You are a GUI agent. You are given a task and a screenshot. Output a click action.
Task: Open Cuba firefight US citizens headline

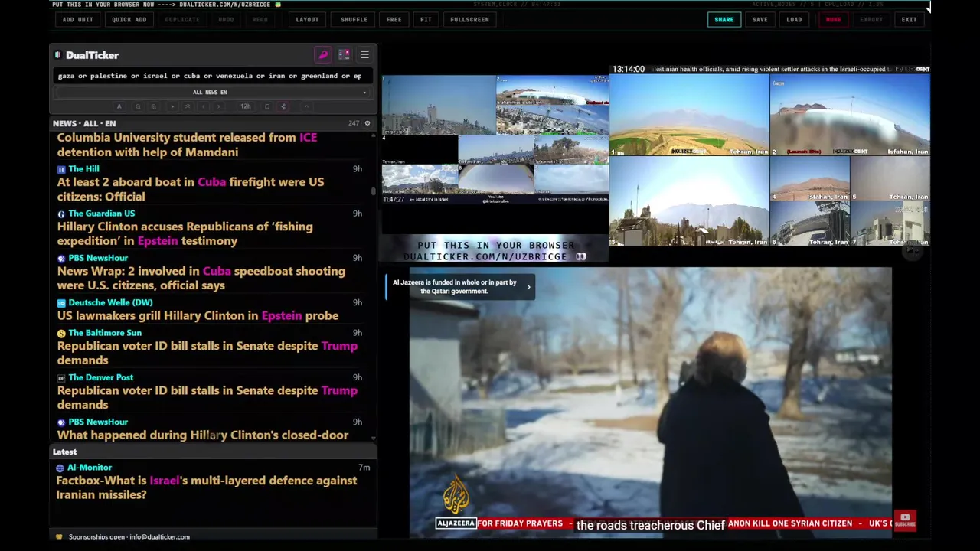click(x=191, y=189)
